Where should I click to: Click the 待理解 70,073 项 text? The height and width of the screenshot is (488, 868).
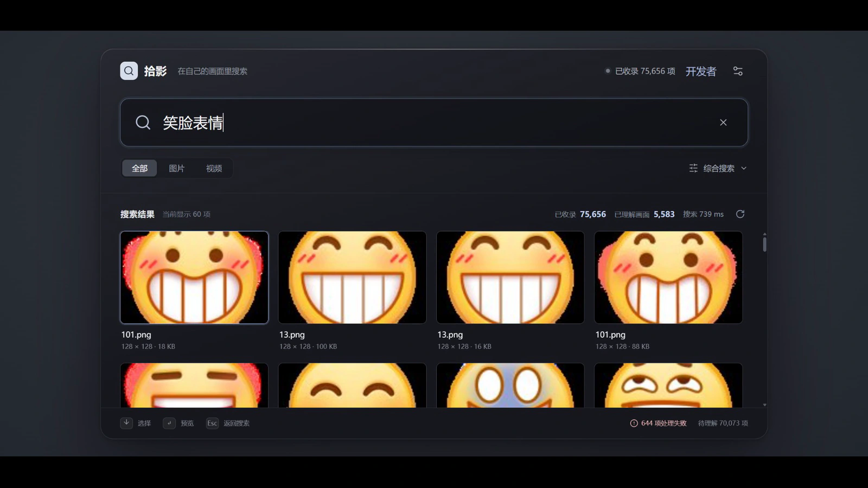(x=723, y=423)
